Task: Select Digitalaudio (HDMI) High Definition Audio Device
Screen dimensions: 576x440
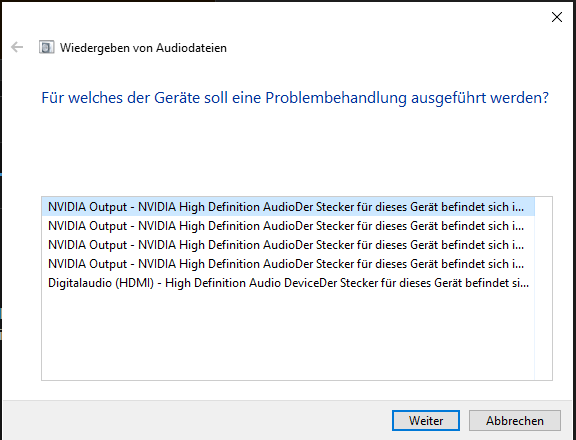Action: pos(288,283)
